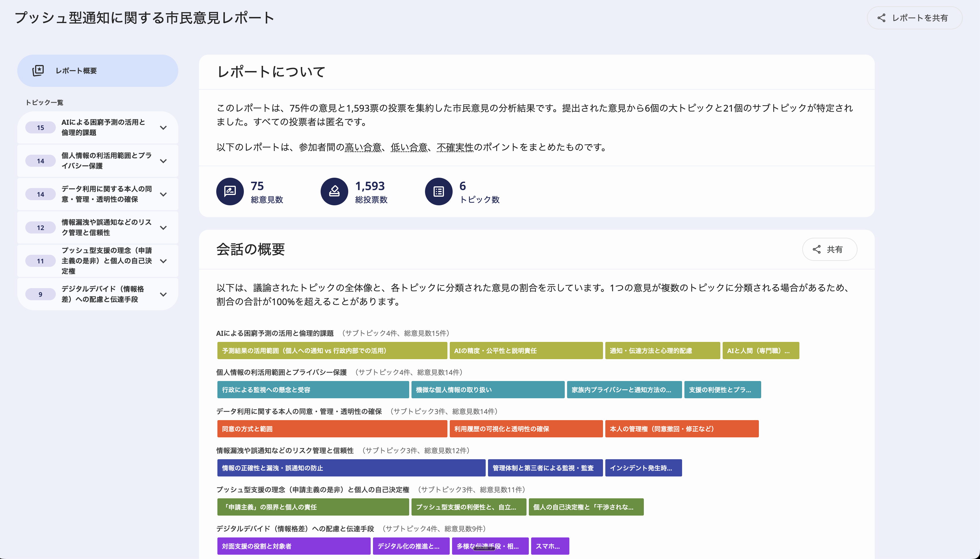Click the レポートを共有 button
980x559 pixels.
click(914, 18)
